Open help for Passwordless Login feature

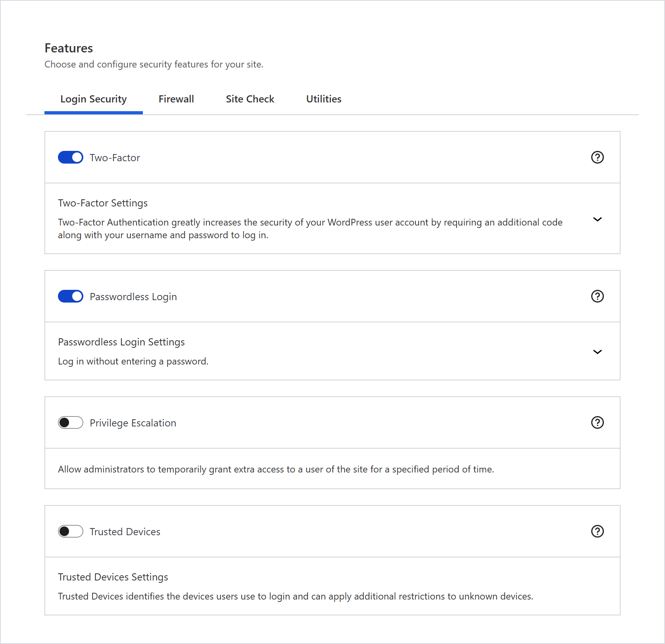pos(597,296)
